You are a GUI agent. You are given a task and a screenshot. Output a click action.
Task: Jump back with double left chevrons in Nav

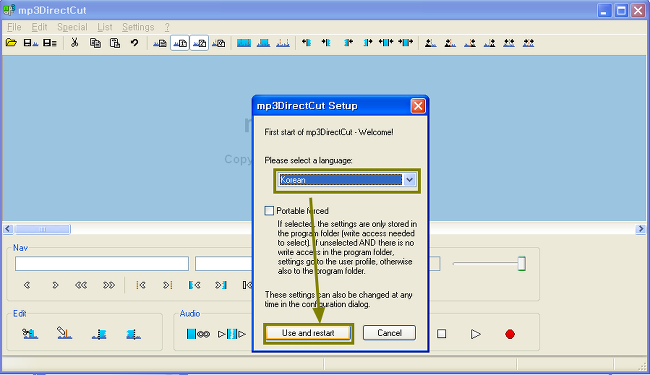[x=81, y=285]
